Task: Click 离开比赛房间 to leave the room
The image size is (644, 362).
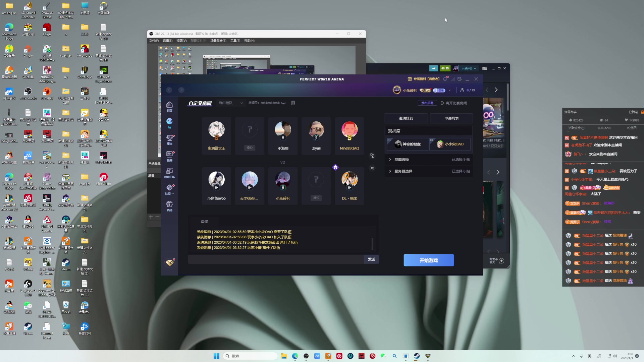Action: [454, 103]
